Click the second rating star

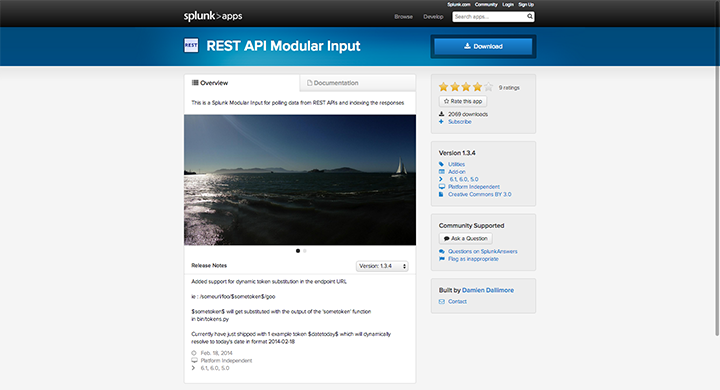455,87
